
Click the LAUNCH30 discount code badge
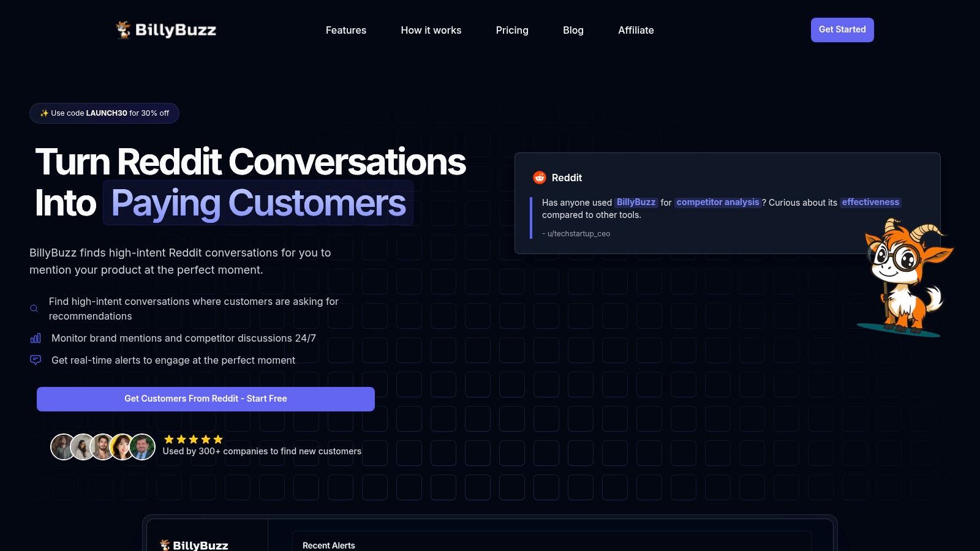[x=104, y=113]
